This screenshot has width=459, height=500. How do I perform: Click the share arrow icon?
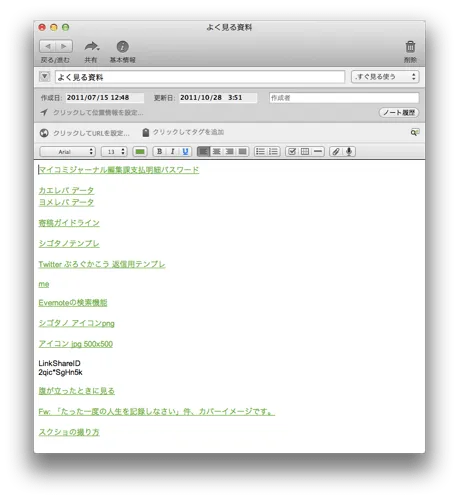[x=92, y=46]
